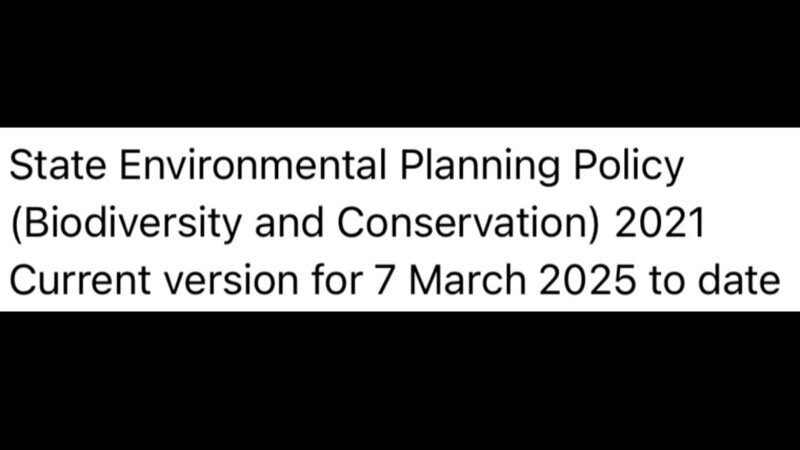Click the black bar below the text
The width and height of the screenshot is (800, 450).
(x=400, y=382)
